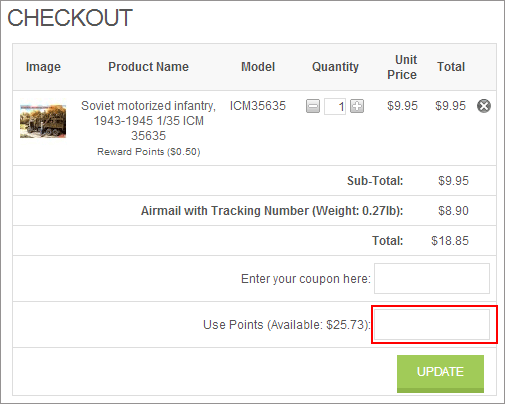
Task: Increase item quantity with plus icon
Action: (x=357, y=106)
